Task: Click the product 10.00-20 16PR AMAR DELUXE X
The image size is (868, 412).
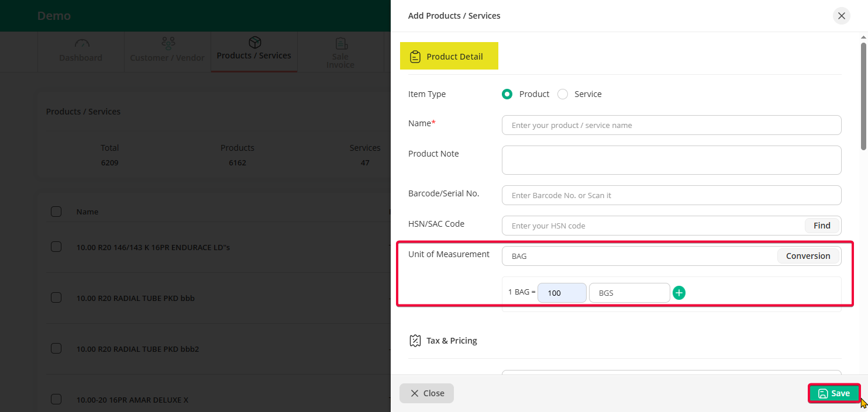Action: (132, 400)
